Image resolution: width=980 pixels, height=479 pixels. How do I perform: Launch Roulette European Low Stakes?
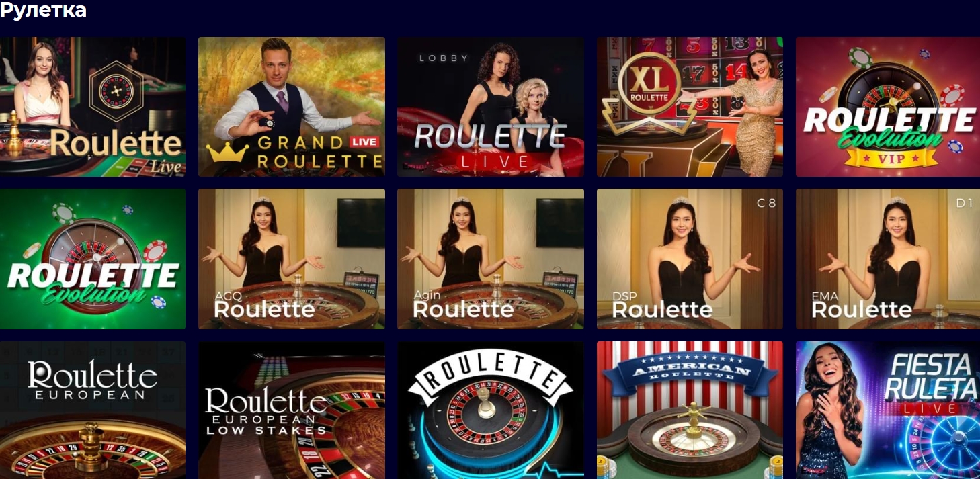[292, 410]
